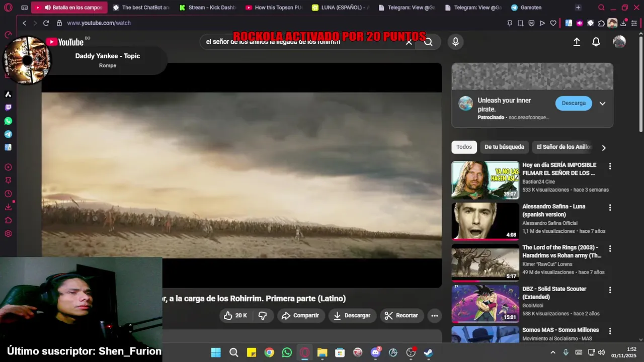Click the Compartir share button

300,316
